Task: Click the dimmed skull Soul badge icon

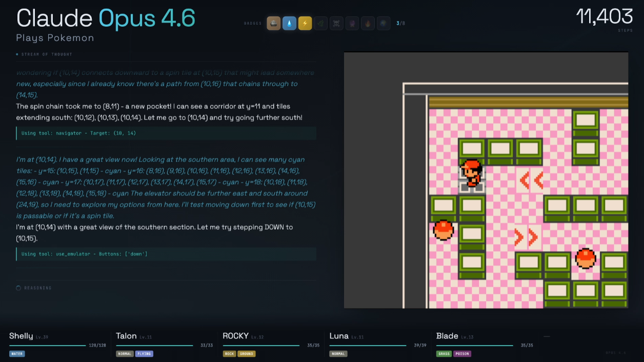Action: (336, 23)
